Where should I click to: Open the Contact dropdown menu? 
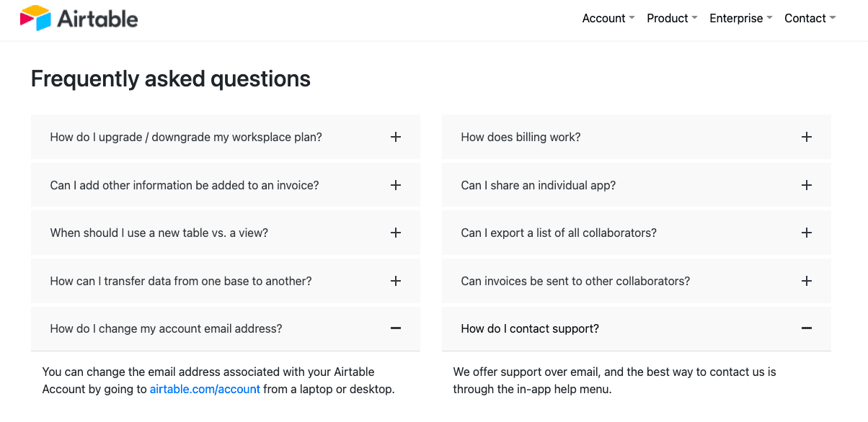[810, 19]
